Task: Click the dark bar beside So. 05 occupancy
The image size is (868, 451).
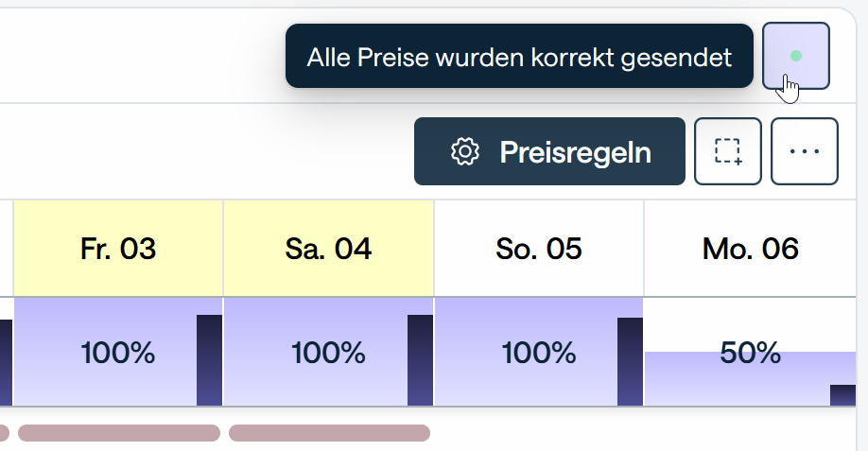Action: (x=630, y=362)
